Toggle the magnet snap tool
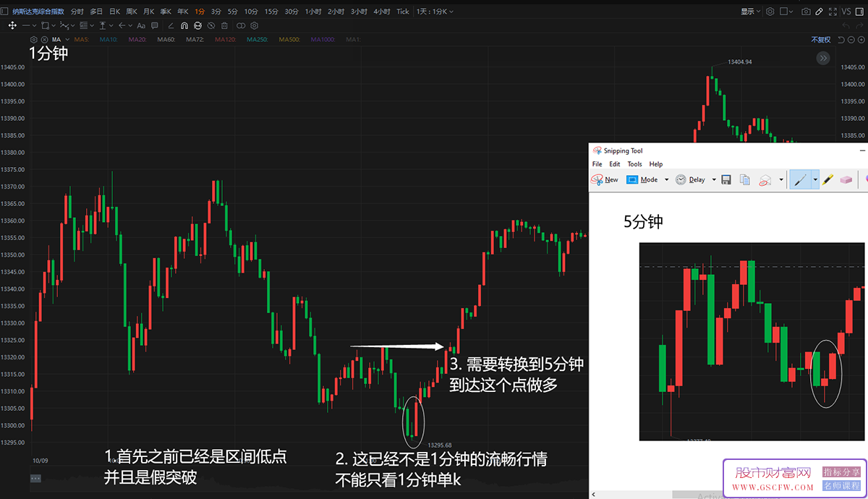 [184, 25]
